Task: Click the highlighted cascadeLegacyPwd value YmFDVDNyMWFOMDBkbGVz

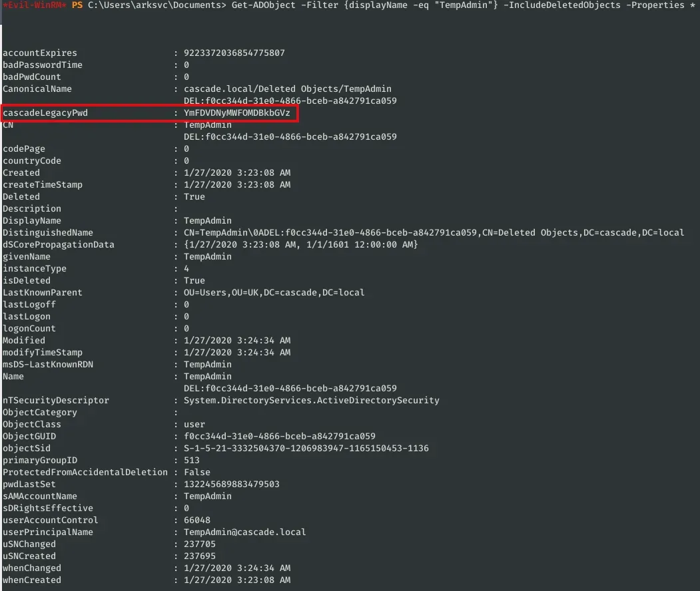Action: (236, 113)
